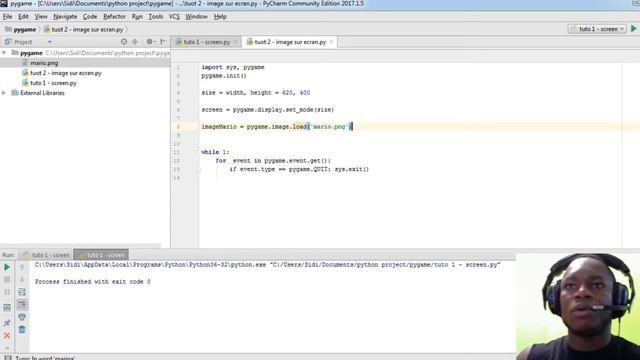
Task: Rerun process with Run panel green arrow
Action: [7, 267]
